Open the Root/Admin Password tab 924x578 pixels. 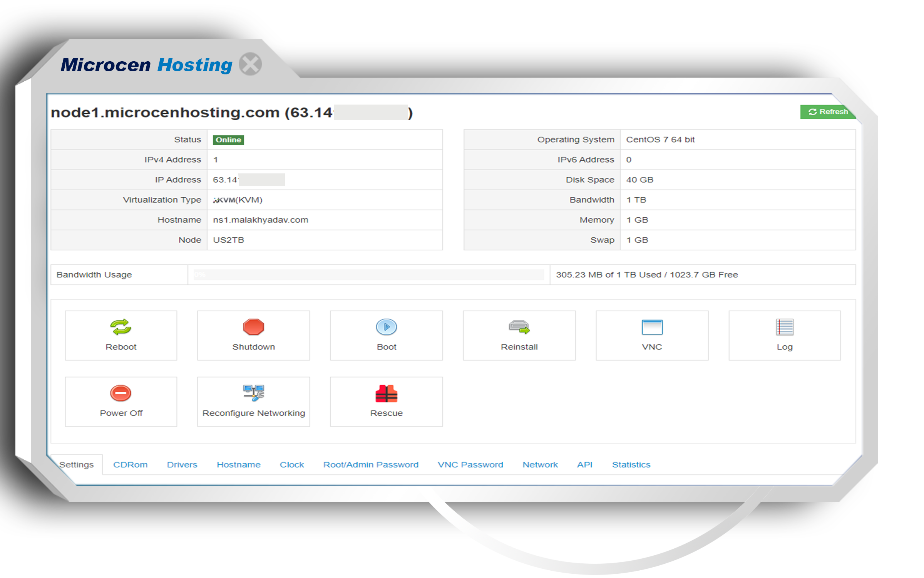click(371, 464)
